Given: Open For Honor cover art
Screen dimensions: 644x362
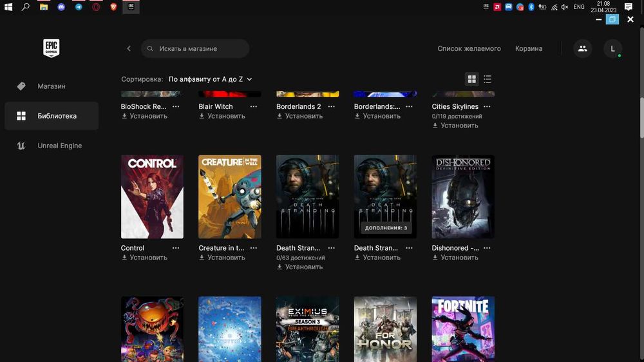Looking at the screenshot, I should tap(385, 329).
